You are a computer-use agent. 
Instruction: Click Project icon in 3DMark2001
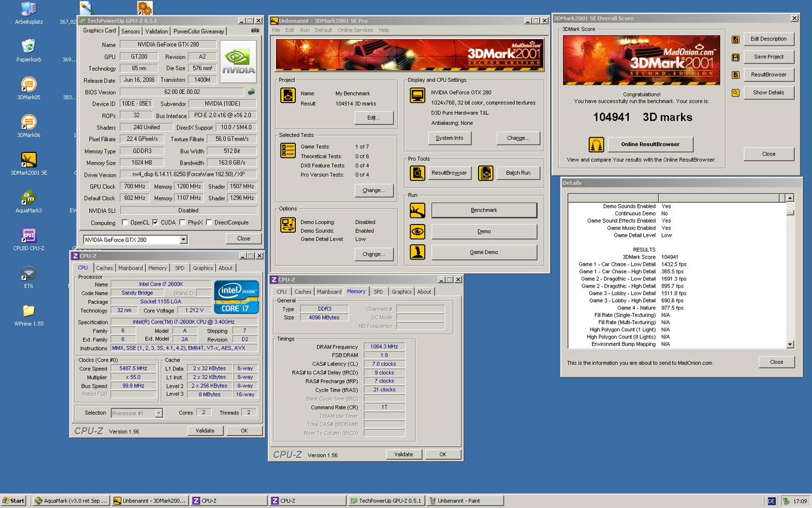coord(288,95)
